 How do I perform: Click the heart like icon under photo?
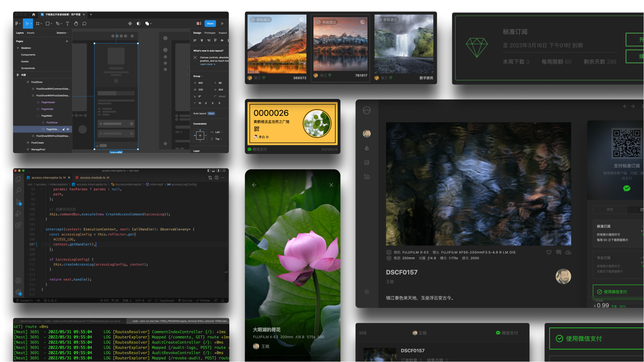click(x=549, y=252)
